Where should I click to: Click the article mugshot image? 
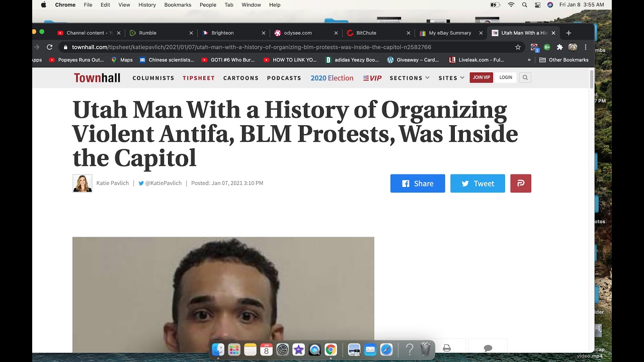[x=223, y=295]
